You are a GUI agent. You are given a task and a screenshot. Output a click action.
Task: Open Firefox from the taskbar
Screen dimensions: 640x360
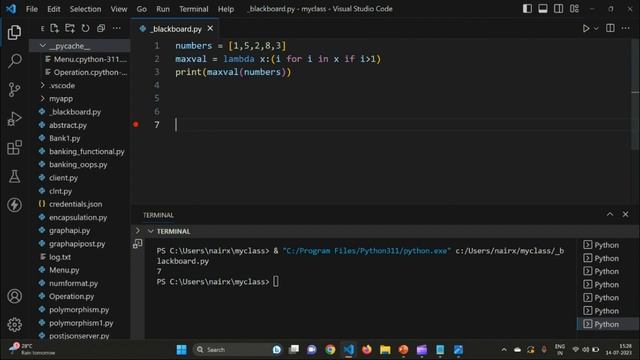coord(367,349)
